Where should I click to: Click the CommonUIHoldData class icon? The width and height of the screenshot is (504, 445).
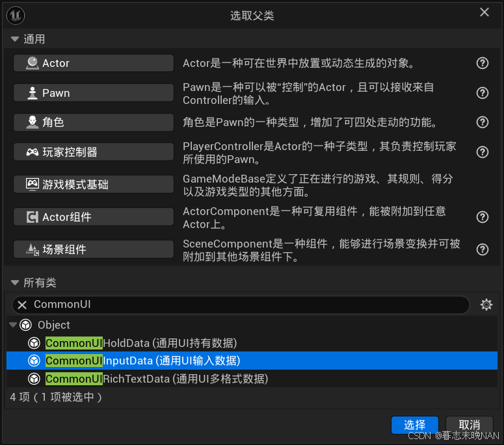[34, 343]
